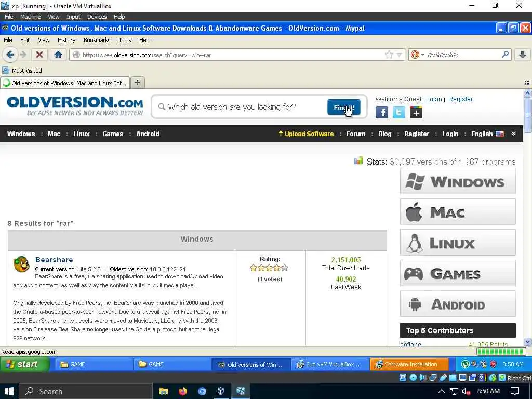Rate Bearshare using the star rating
Screen dimensions: 532x399
click(269, 268)
